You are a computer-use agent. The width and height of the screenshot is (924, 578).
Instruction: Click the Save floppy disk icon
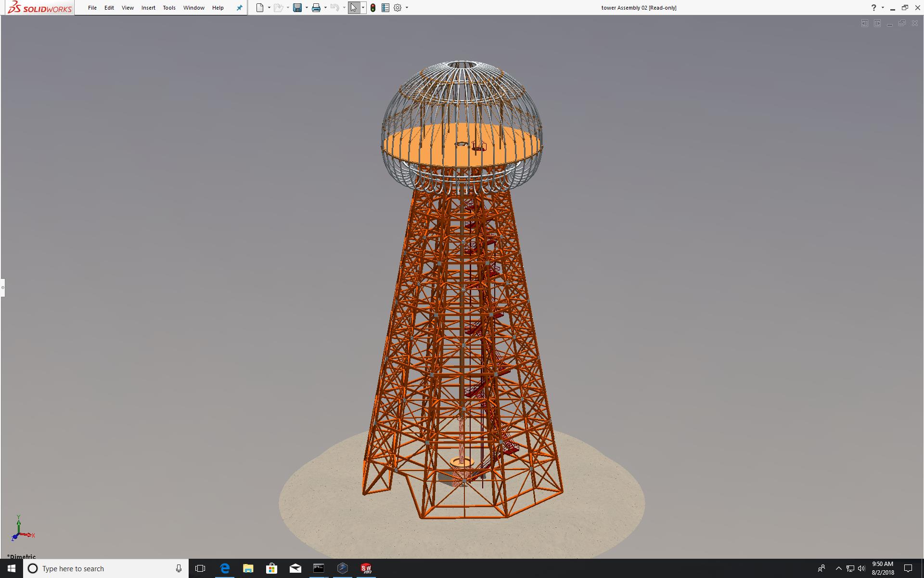pyautogui.click(x=297, y=8)
